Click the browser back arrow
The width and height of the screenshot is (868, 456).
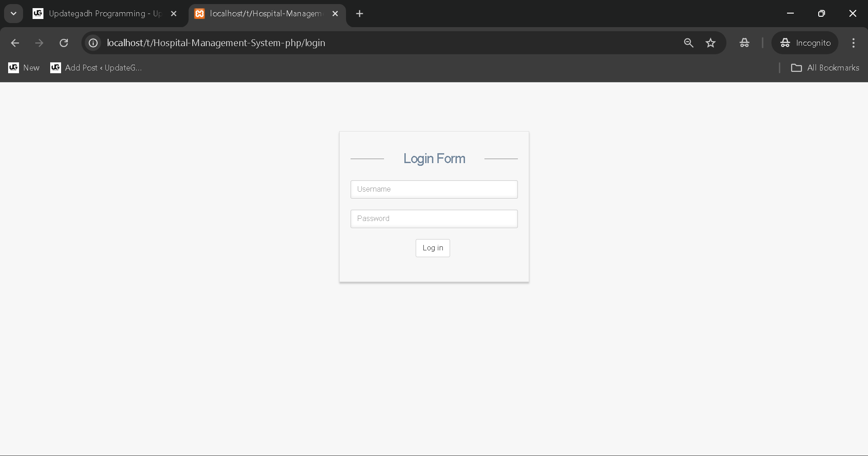tap(15, 43)
